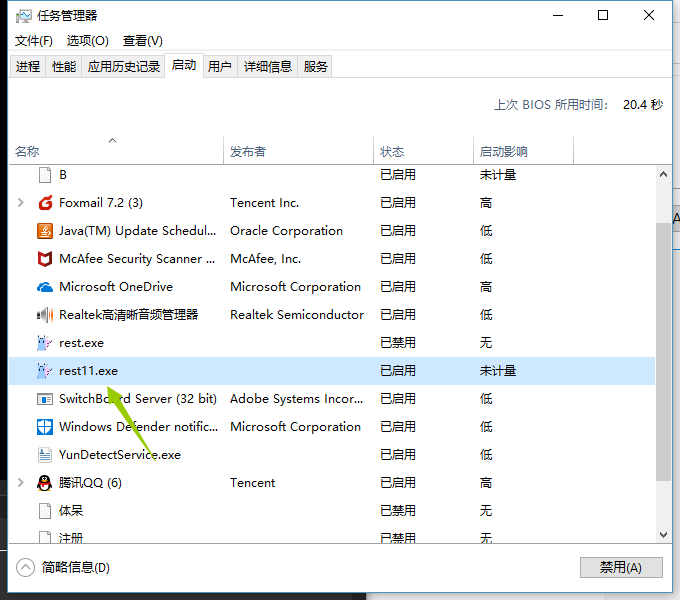Switch to the 进程 tab
Image resolution: width=680 pixels, height=600 pixels.
pyautogui.click(x=28, y=66)
